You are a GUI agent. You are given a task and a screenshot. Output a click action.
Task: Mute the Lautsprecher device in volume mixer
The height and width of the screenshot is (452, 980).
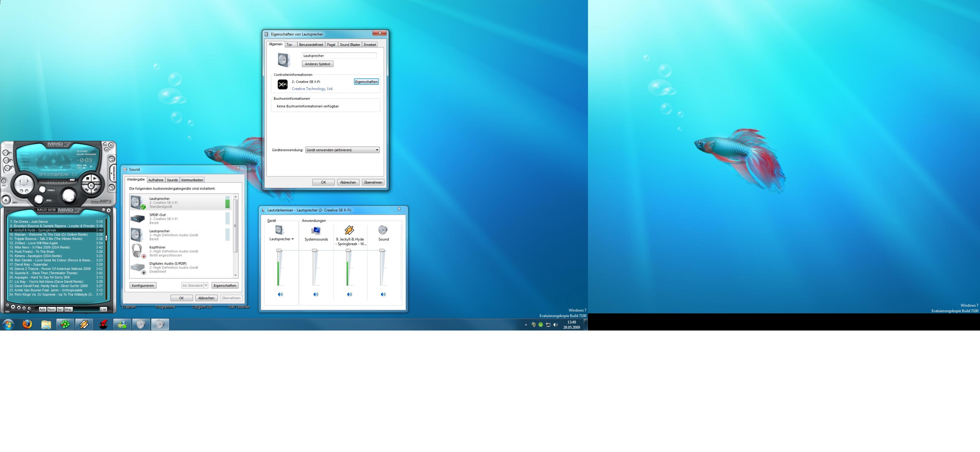(x=280, y=294)
